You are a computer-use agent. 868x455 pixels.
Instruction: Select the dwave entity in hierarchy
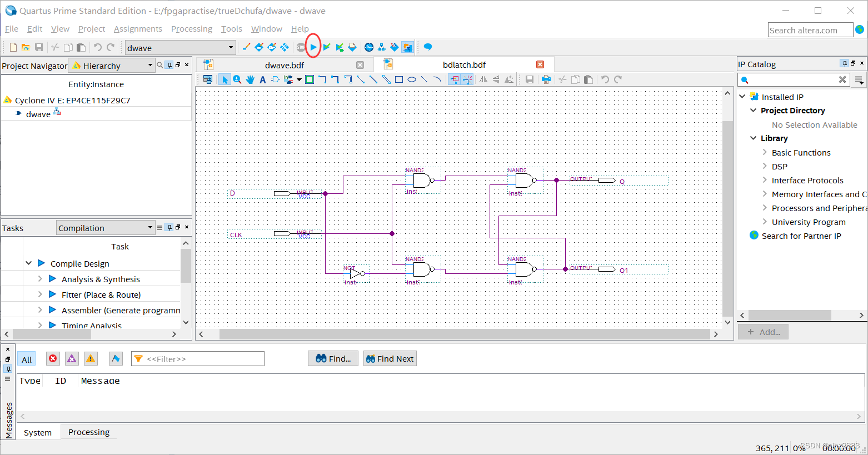[38, 114]
